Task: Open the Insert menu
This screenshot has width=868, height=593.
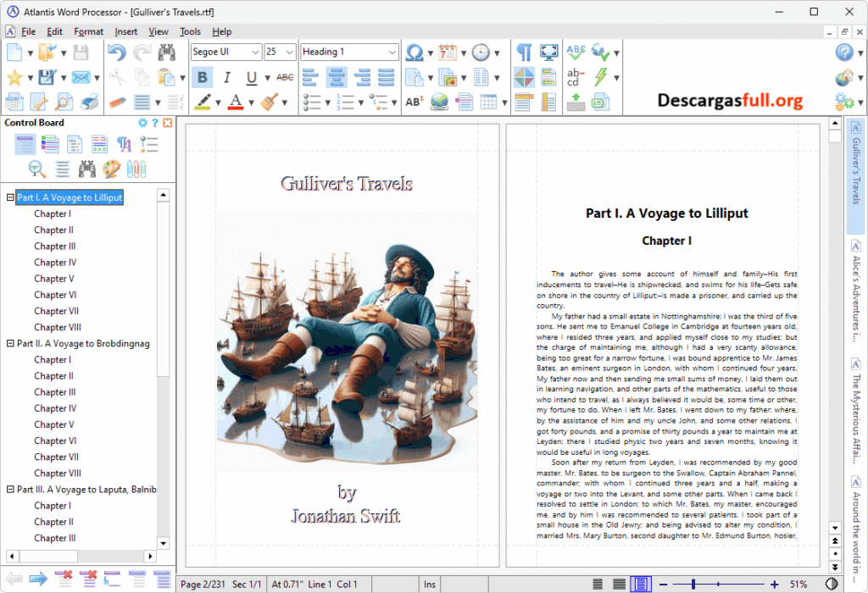Action: [125, 31]
